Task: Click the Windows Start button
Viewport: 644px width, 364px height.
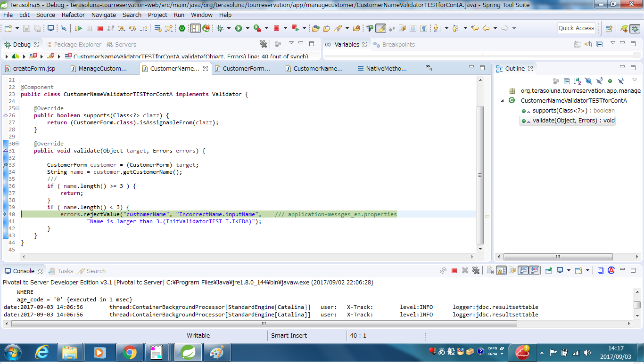Action: [12, 352]
